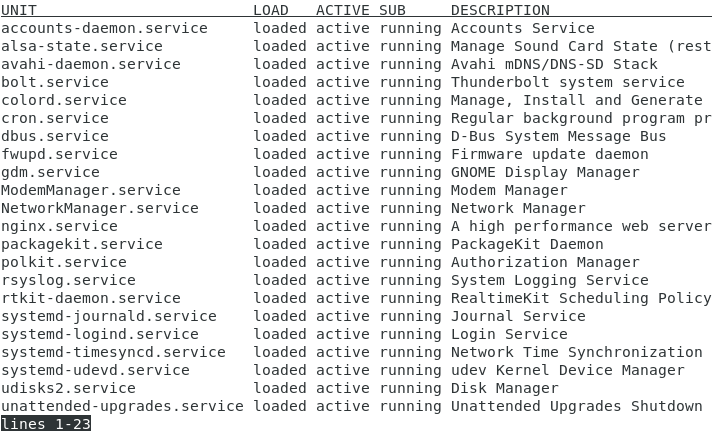Screen dimensions: 720x431
Task: Click "active" state for polkit.service
Action: 343,262
